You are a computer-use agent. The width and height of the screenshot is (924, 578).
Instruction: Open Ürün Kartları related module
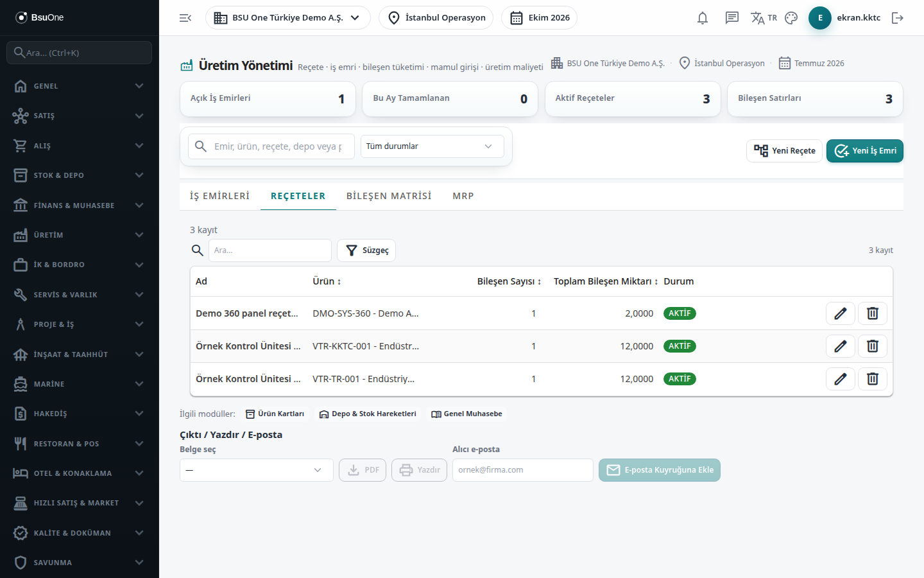pos(275,414)
